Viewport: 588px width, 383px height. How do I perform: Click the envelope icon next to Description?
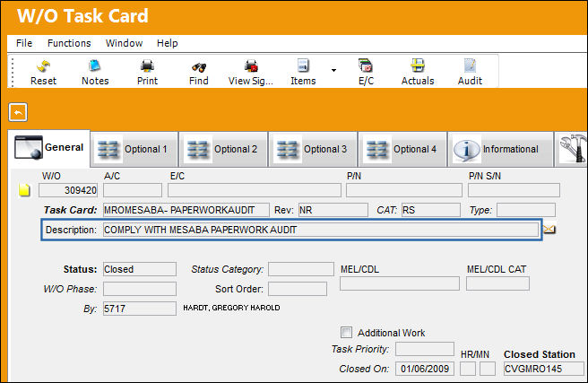tap(549, 230)
